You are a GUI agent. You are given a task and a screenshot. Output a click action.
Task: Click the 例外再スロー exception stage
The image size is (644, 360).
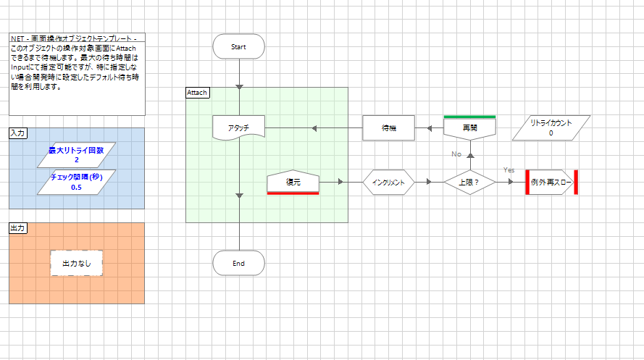[551, 183]
